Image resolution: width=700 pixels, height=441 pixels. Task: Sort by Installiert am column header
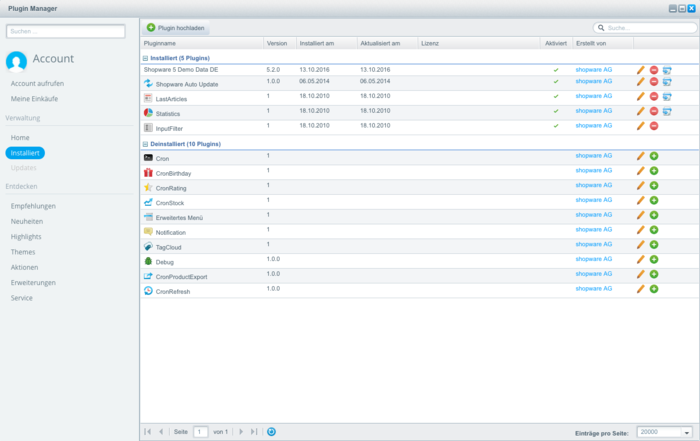pyautogui.click(x=327, y=43)
